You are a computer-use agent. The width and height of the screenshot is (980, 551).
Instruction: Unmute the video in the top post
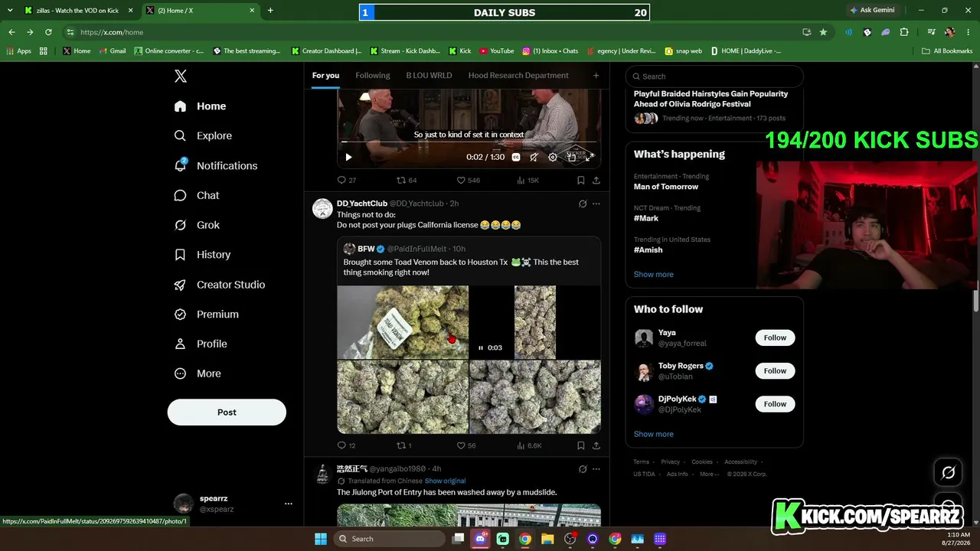click(534, 157)
